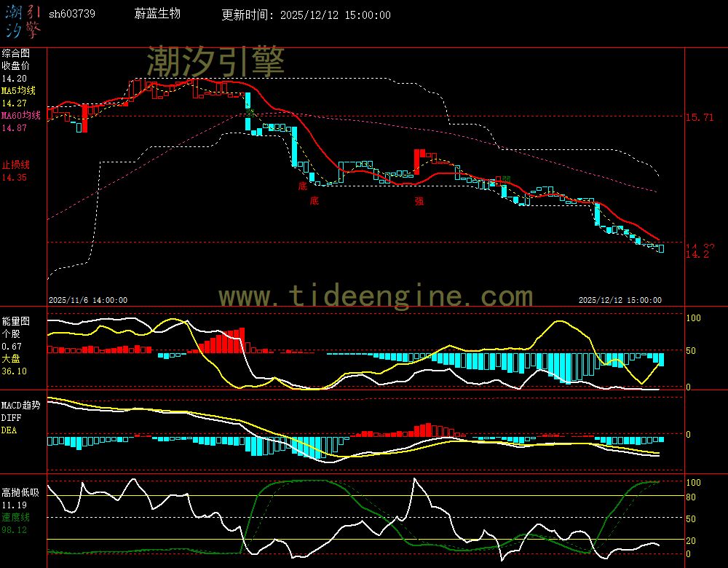Click the 2025/11/6 14:00:00 date marker
Image resolution: width=728 pixels, height=568 pixels.
tap(87, 299)
